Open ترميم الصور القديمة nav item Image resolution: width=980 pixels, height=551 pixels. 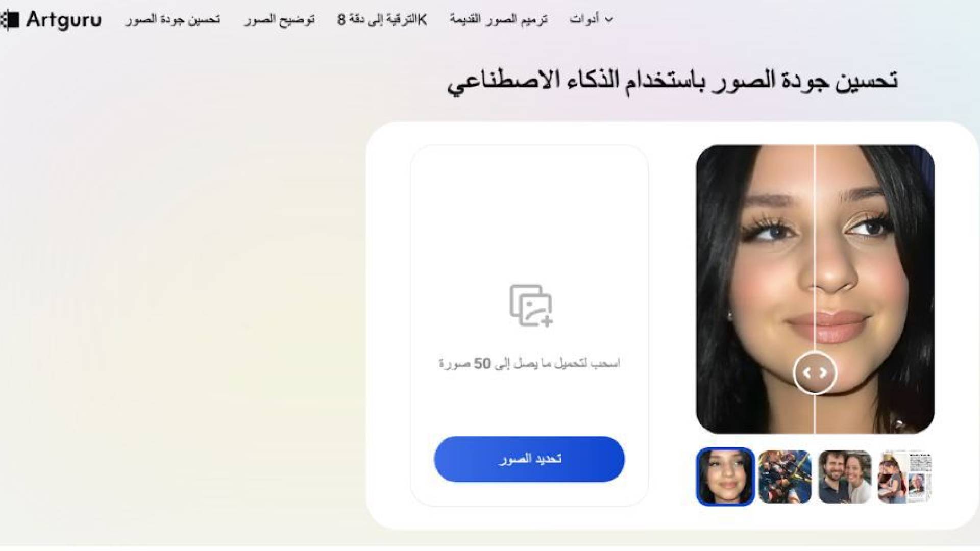[499, 19]
